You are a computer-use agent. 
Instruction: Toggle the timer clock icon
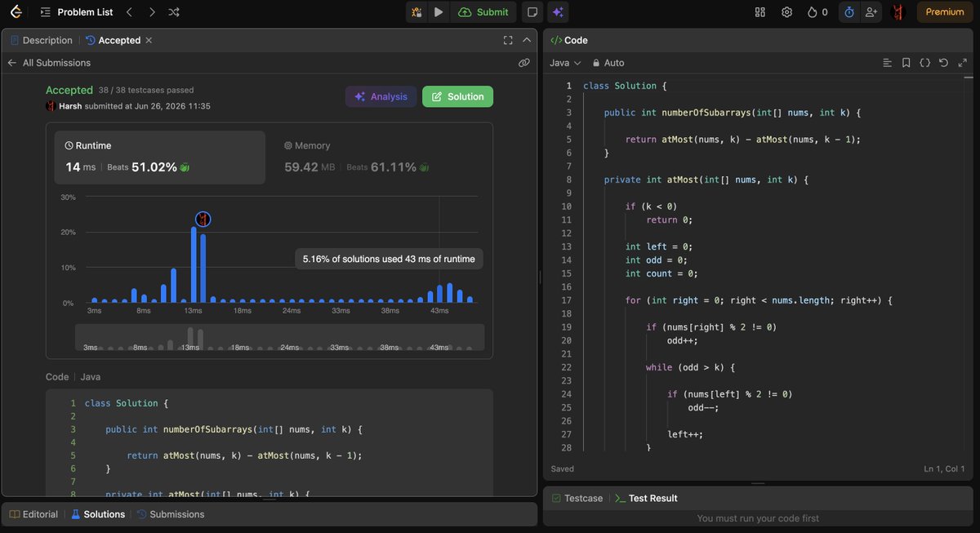[849, 12]
